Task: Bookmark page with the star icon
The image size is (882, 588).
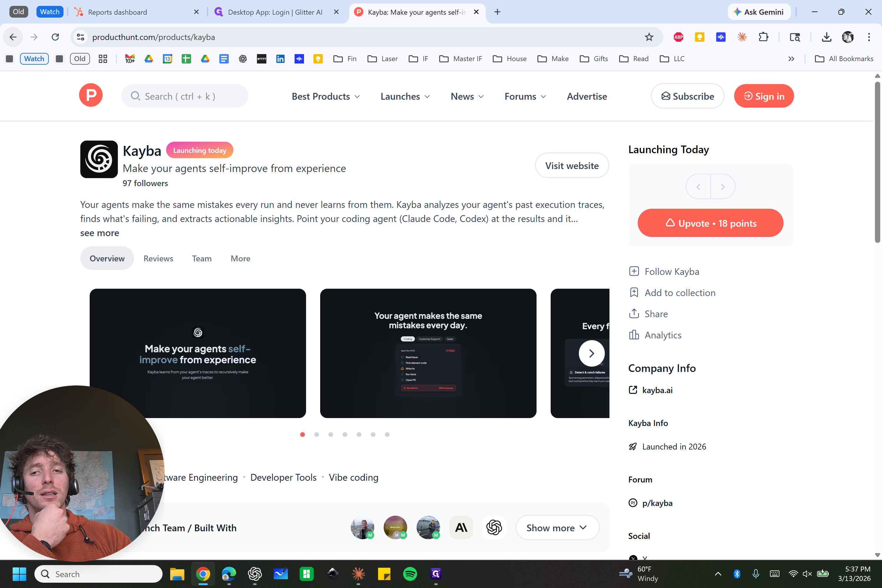Action: tap(649, 37)
